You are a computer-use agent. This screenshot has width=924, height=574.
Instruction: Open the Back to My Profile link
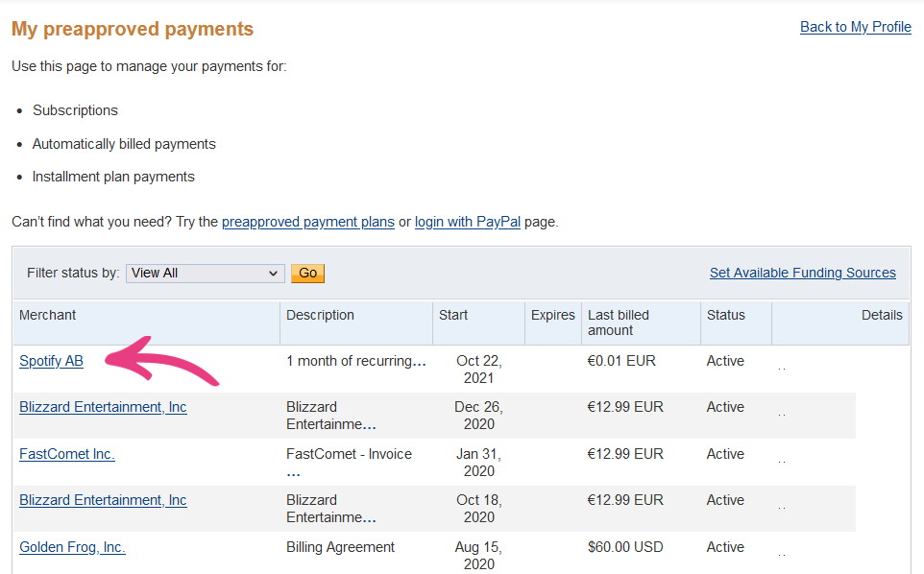[855, 27]
